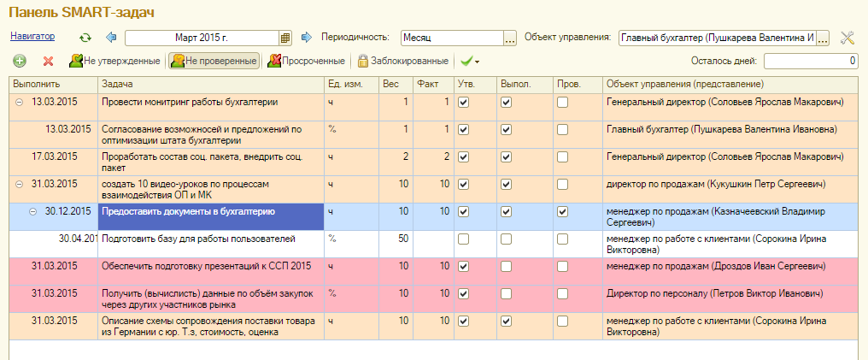Collapse the 13.03.2015 monitoring task row
This screenshot has height=360, width=868.
coord(20,103)
